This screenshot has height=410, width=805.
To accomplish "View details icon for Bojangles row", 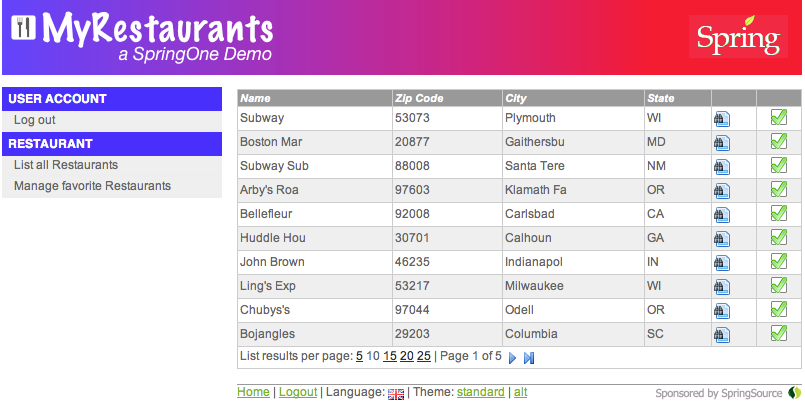I will (721, 334).
